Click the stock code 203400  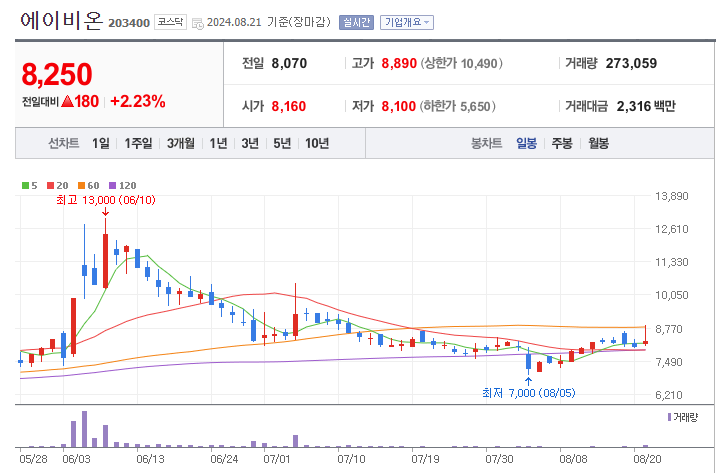coord(129,23)
